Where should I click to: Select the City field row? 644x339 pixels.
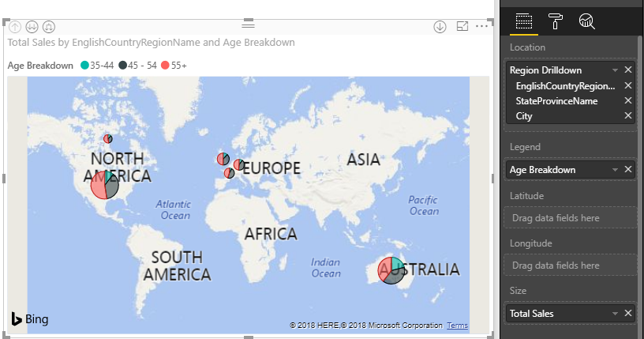[570, 116]
